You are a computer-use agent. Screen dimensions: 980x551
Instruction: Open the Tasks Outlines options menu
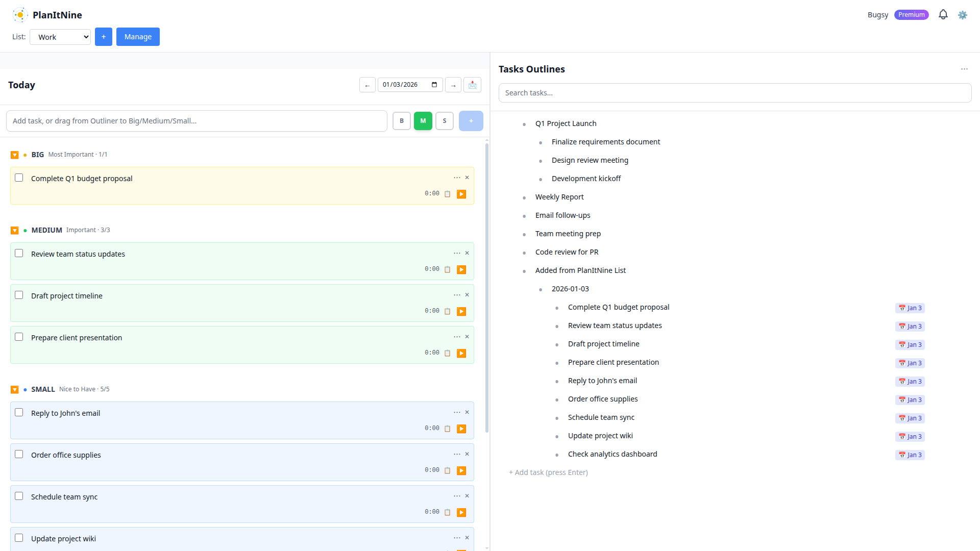964,69
